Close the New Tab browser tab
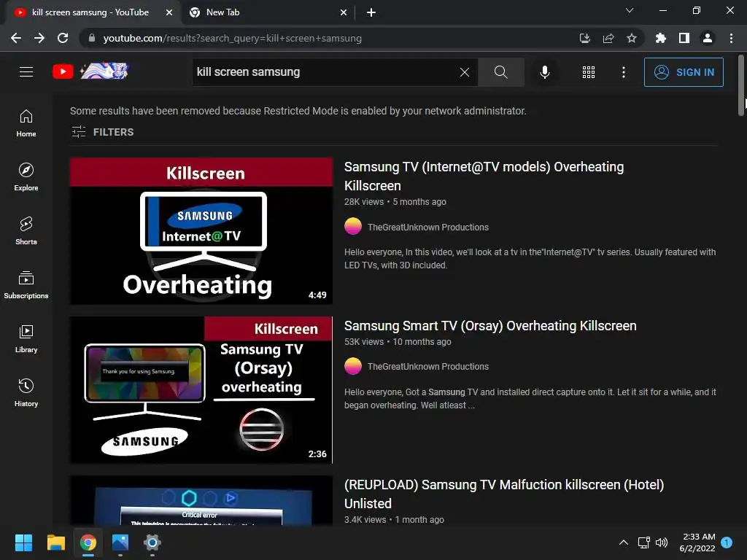 pos(344,12)
